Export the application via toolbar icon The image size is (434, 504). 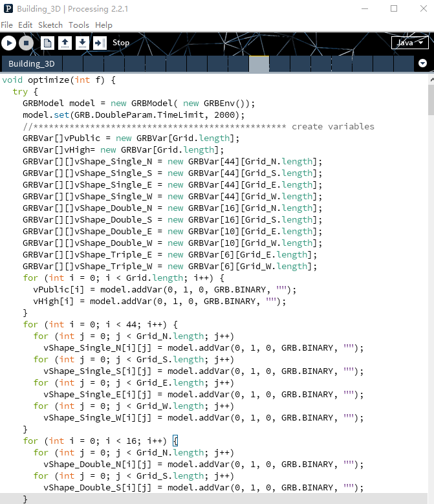click(x=100, y=43)
